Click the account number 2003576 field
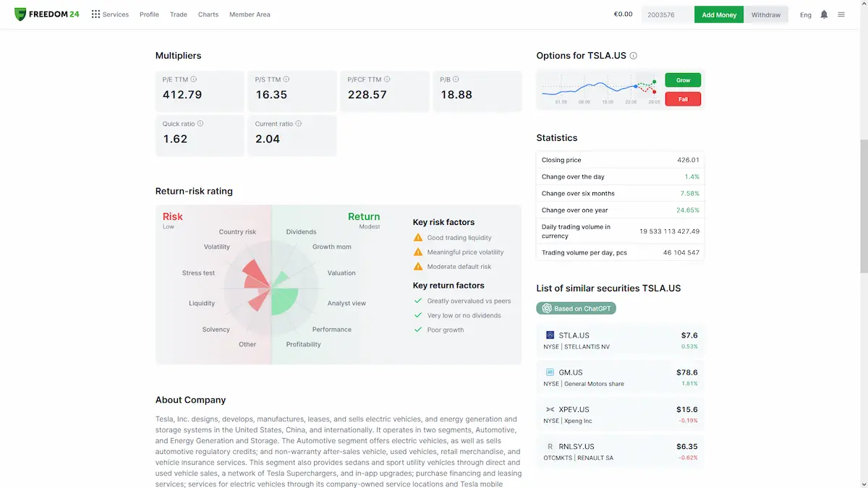 tap(668, 14)
